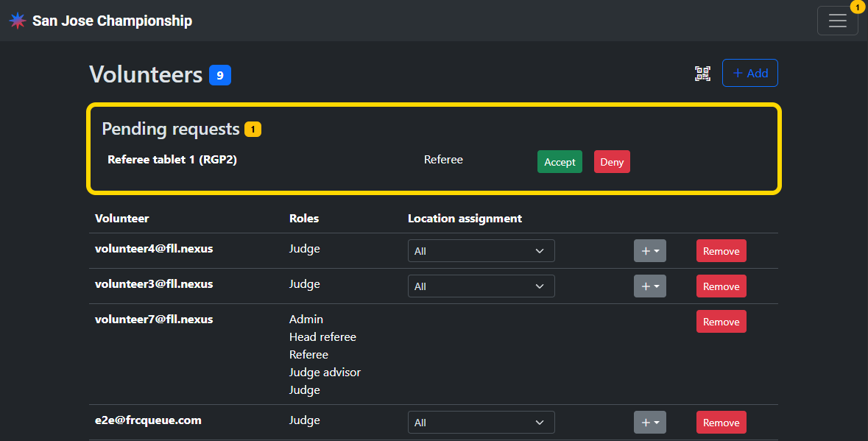868x441 pixels.
Task: Open location dropdown for e2e@frcqueue.com
Action: [x=481, y=423]
